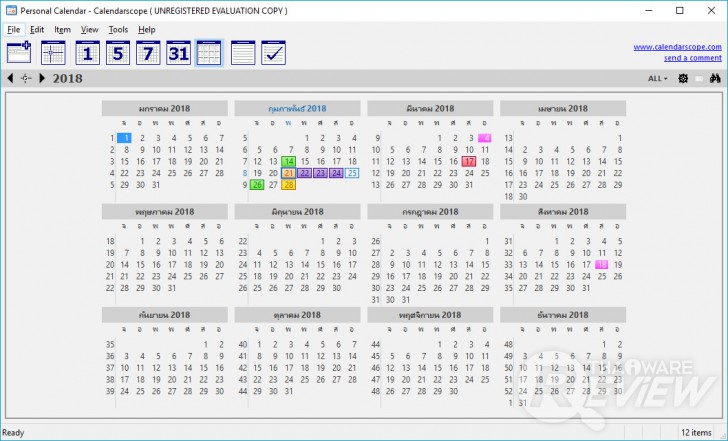728x441 pixels.
Task: Open the April 2018 month header
Action: 563,109
